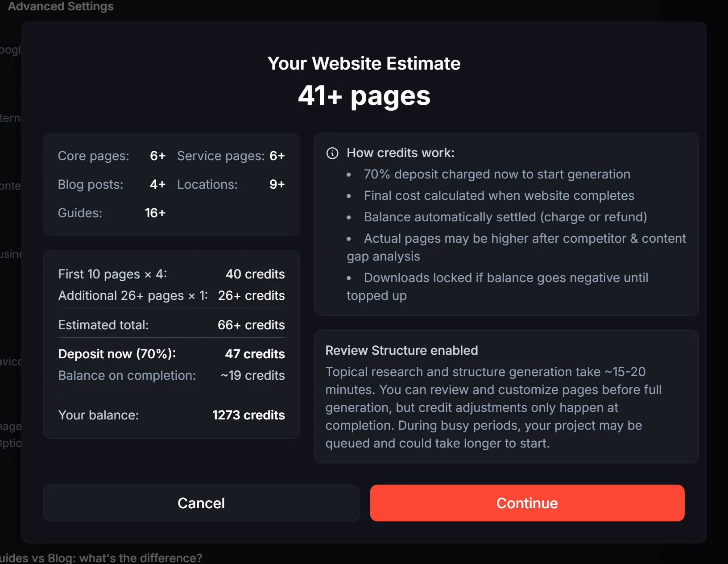
Task: Click the '47 credits' deposit value
Action: 255,354
